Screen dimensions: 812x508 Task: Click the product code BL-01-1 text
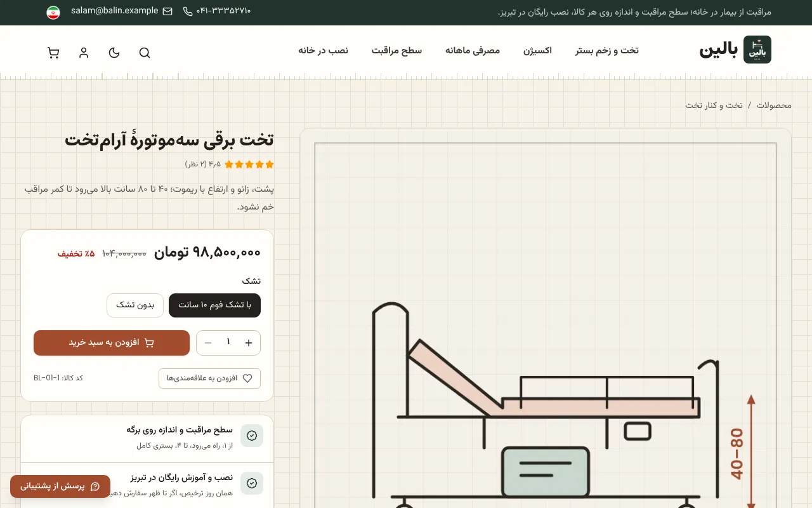click(x=58, y=378)
